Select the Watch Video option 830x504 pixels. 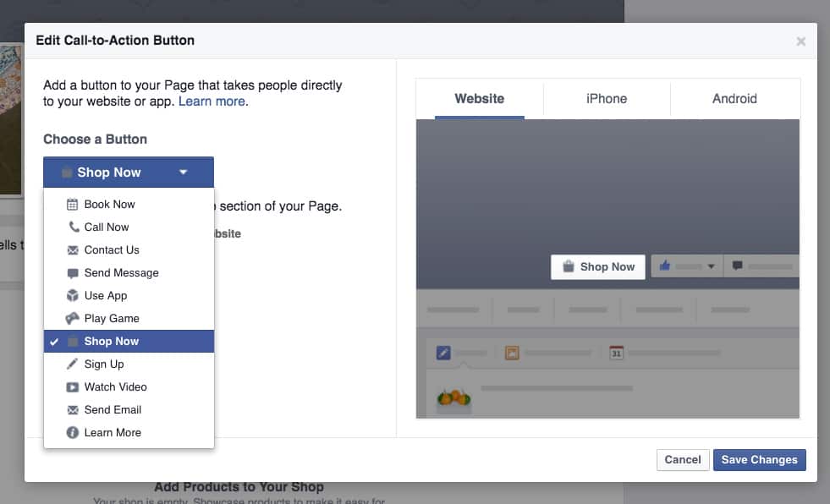click(x=129, y=387)
